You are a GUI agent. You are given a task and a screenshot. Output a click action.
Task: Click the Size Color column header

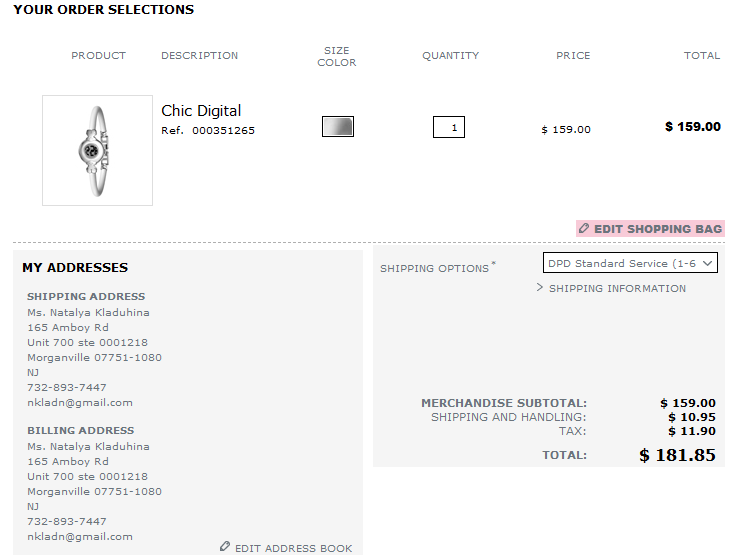(x=337, y=56)
